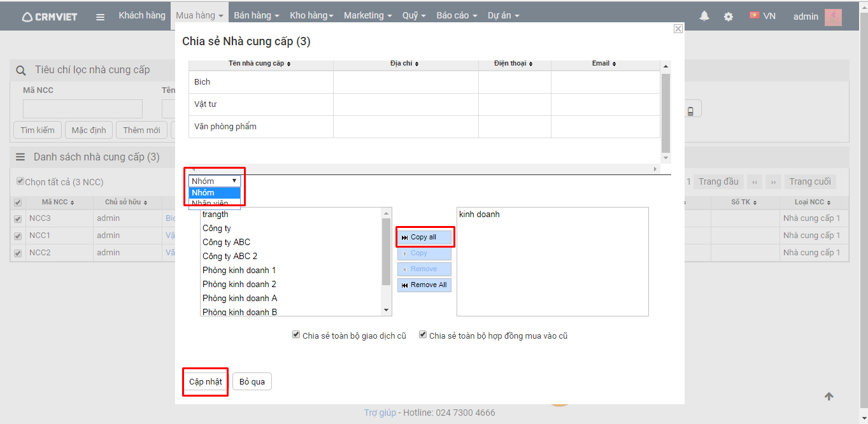Click the 'Cập nhật' button
This screenshot has width=868, height=424.
point(205,382)
